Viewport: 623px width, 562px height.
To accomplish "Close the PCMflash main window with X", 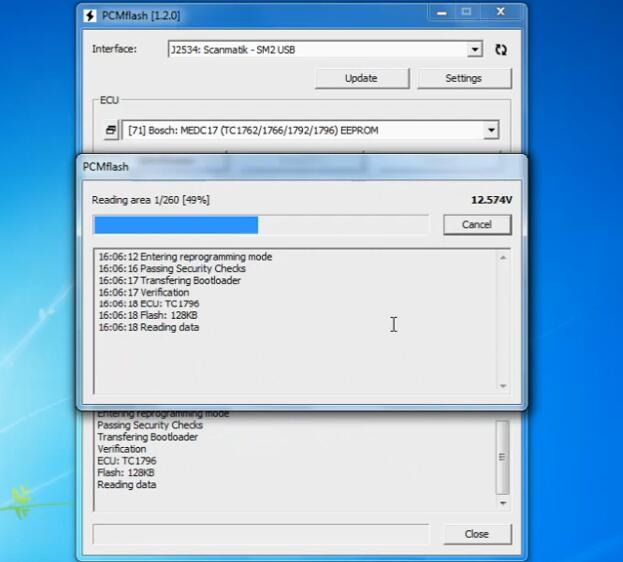I will click(501, 12).
